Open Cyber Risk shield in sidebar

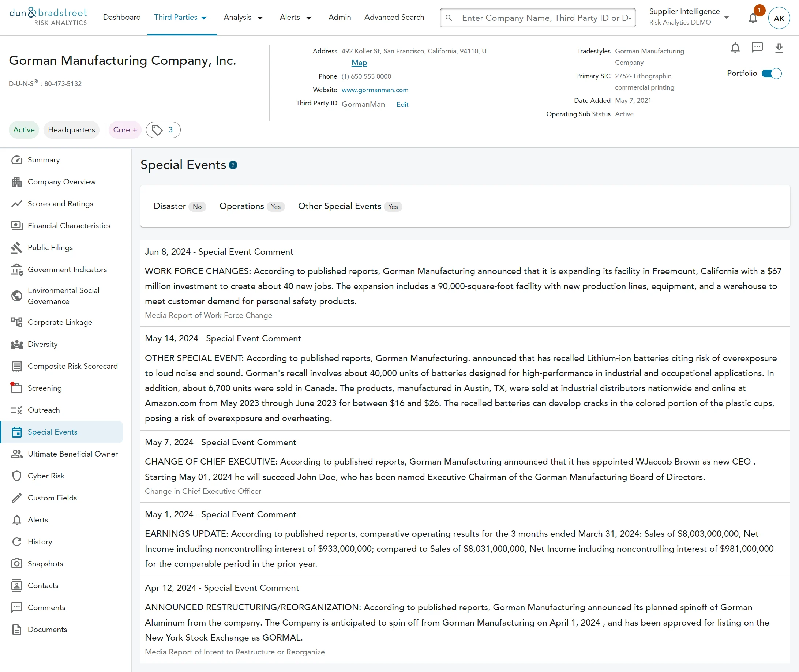[x=17, y=476]
